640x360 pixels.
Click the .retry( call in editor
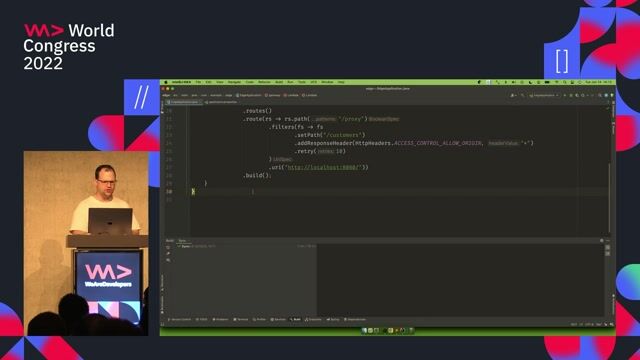(305, 151)
